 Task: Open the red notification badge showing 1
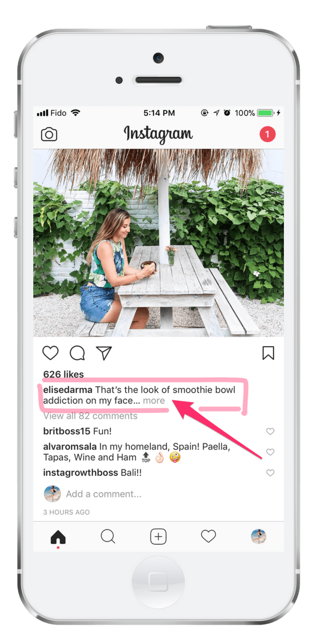coord(267,134)
